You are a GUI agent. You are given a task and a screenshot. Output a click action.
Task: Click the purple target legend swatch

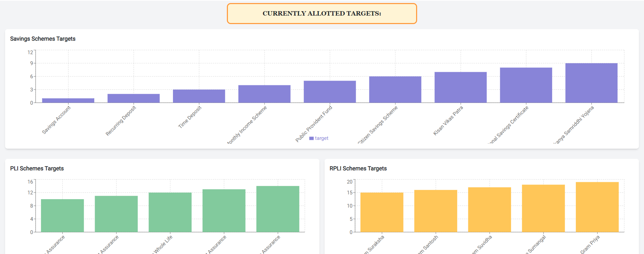pos(311,138)
